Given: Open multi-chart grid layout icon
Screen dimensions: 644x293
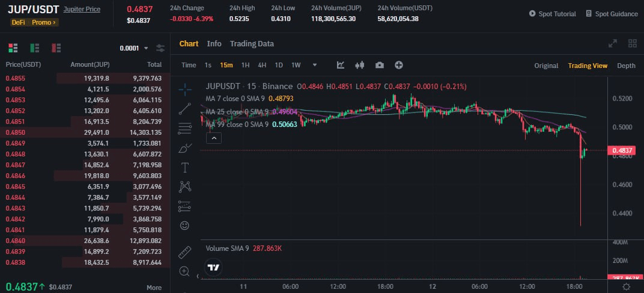Looking at the screenshot, I should (633, 43).
